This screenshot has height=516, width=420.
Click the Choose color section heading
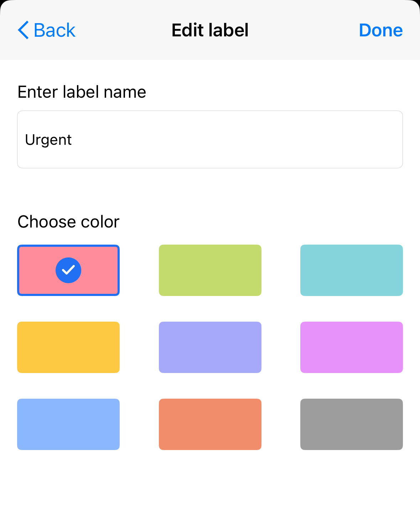[x=69, y=221]
